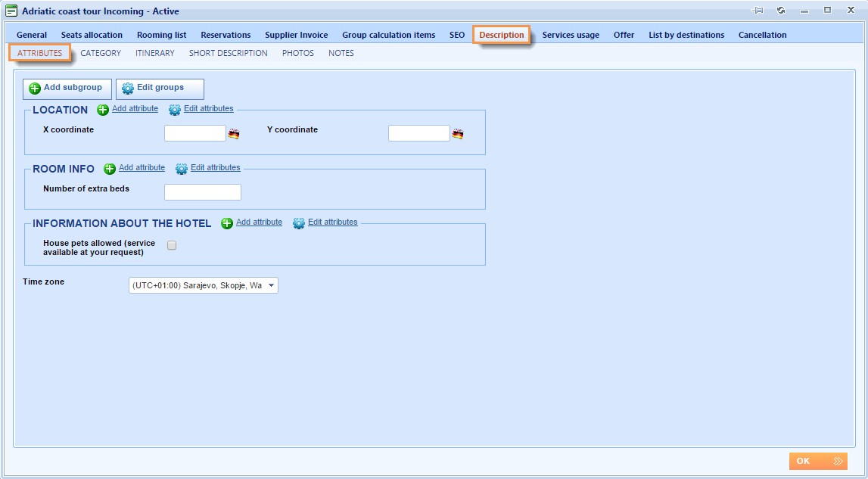Open the General tab

point(32,35)
